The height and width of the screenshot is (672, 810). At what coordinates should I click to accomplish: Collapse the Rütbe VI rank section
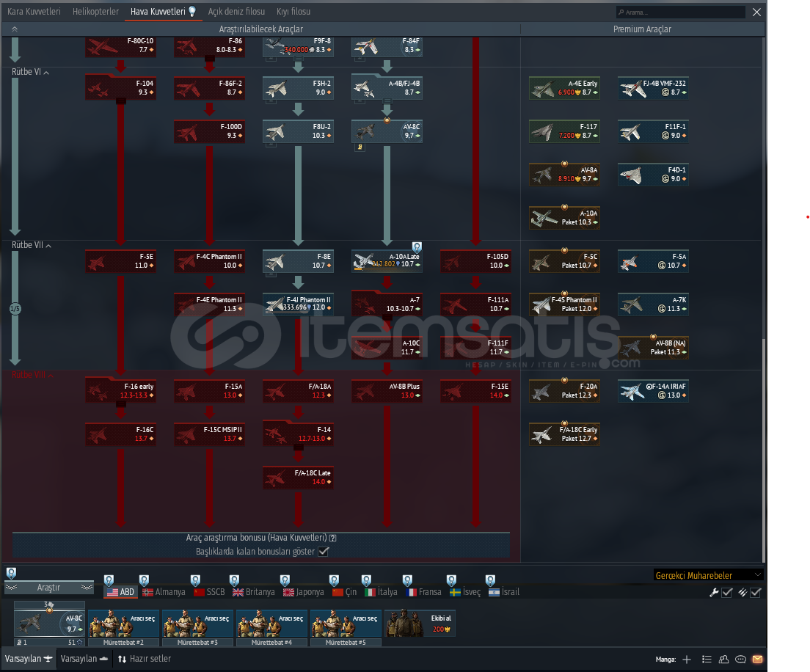(x=46, y=73)
